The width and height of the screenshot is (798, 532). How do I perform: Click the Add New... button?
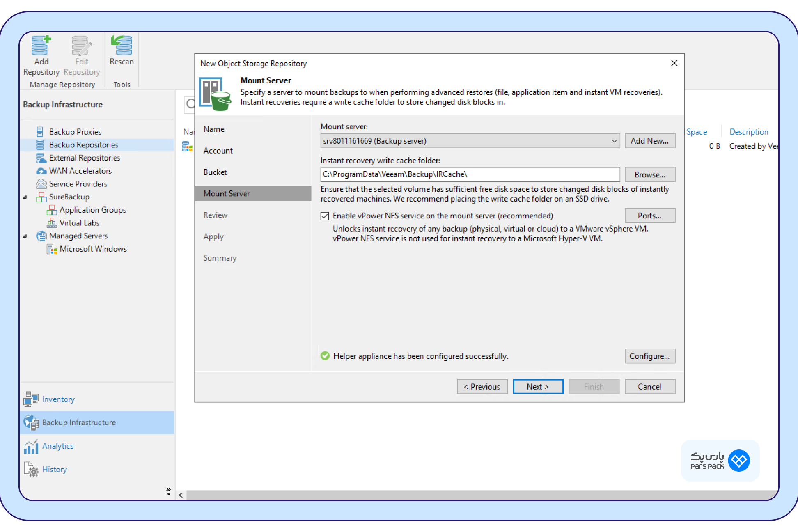pyautogui.click(x=650, y=141)
